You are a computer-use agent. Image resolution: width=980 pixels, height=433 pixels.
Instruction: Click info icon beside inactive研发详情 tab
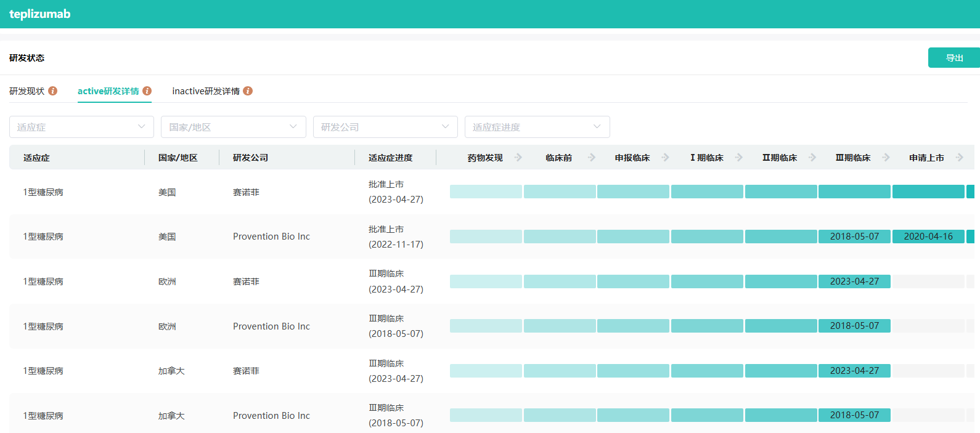click(248, 91)
